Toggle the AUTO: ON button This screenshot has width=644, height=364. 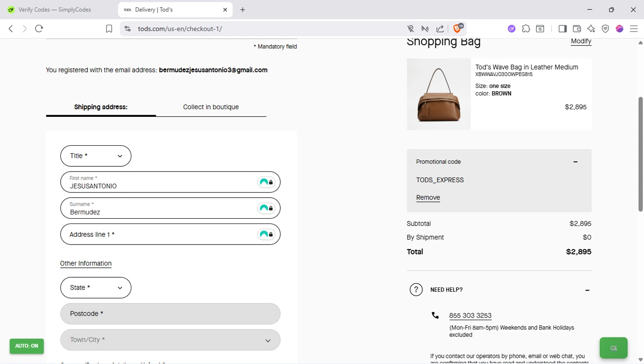click(27, 346)
